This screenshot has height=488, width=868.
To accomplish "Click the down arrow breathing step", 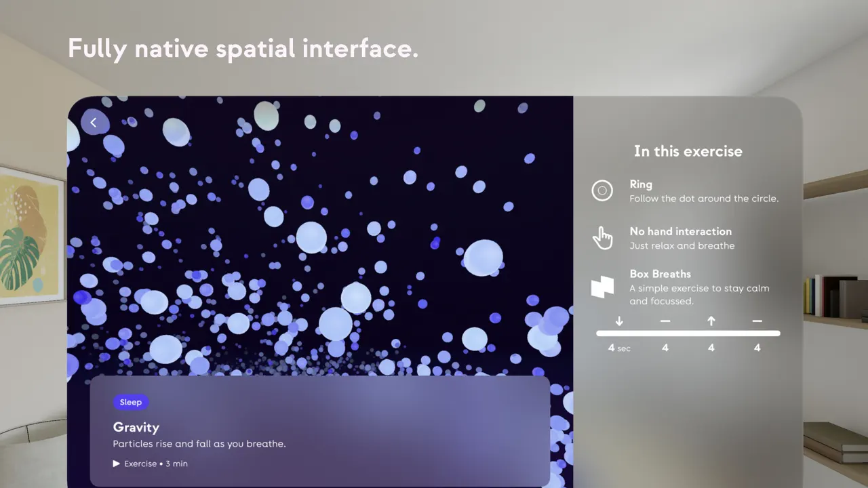I will coord(619,321).
